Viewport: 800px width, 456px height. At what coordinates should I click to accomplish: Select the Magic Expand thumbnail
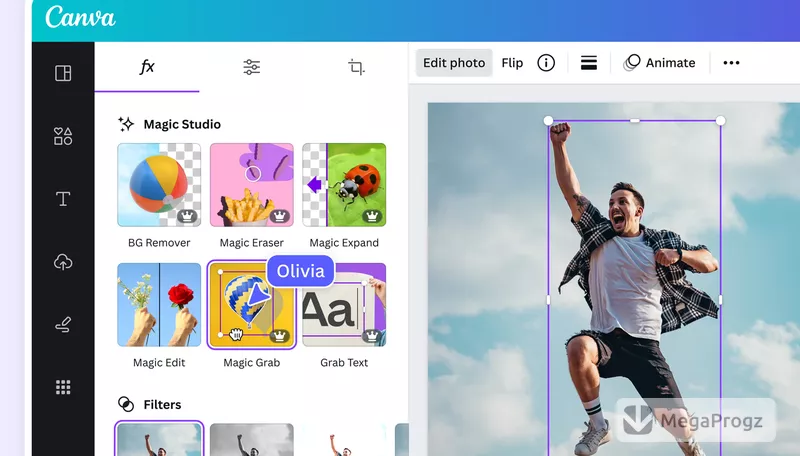344,185
